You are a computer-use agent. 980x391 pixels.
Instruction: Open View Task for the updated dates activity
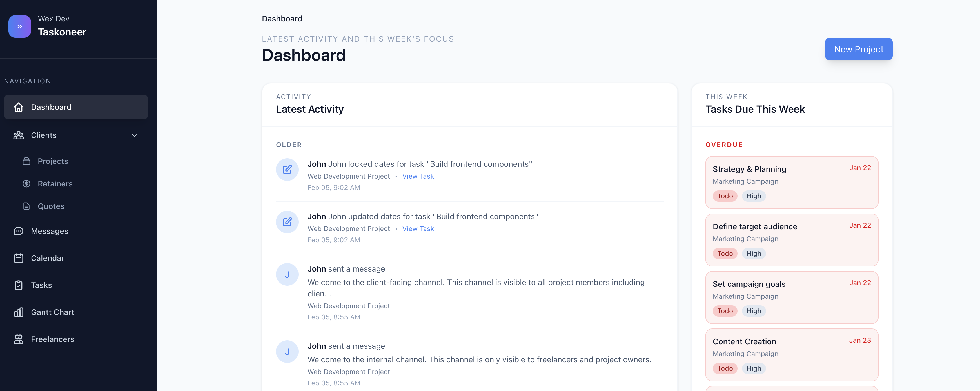418,228
